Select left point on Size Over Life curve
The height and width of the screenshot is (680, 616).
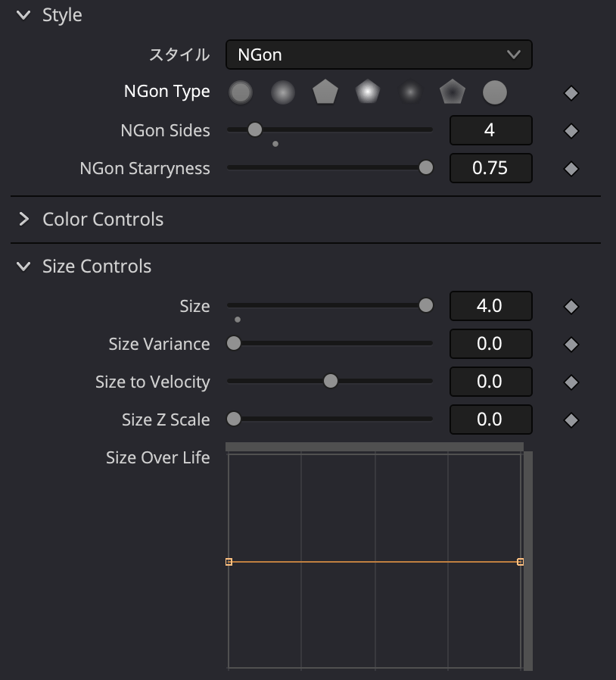tap(229, 562)
